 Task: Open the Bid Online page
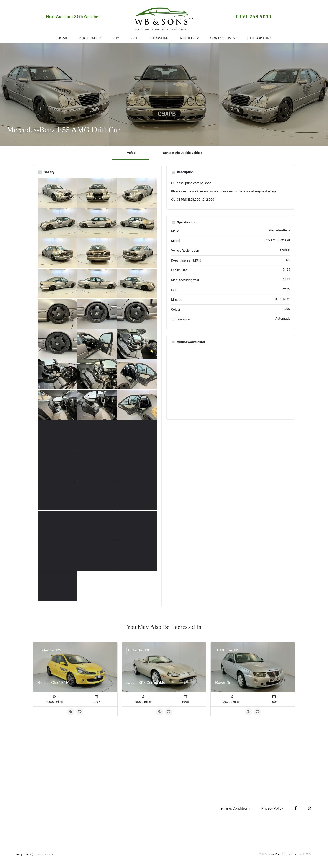coord(159,38)
